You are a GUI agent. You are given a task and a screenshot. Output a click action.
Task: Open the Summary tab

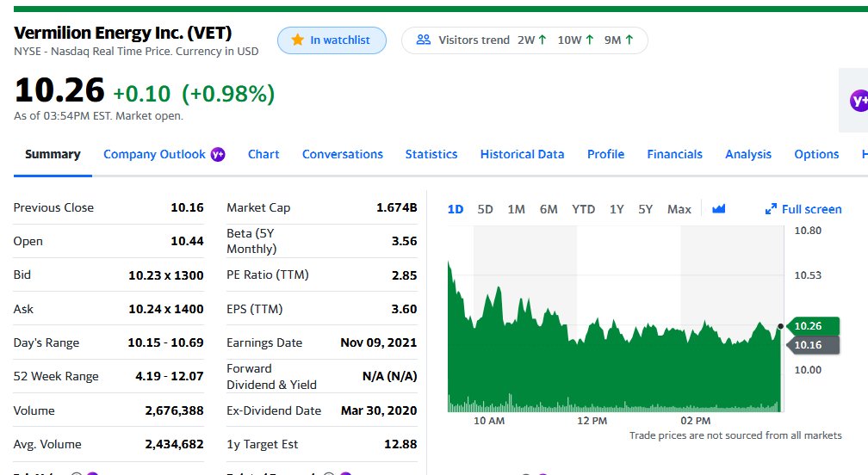[53, 154]
